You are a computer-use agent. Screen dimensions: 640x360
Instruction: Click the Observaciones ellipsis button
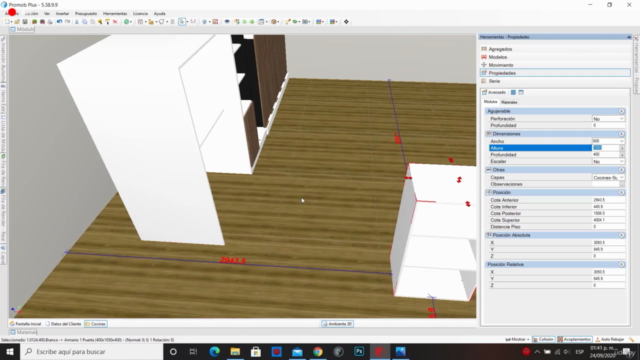(x=622, y=184)
